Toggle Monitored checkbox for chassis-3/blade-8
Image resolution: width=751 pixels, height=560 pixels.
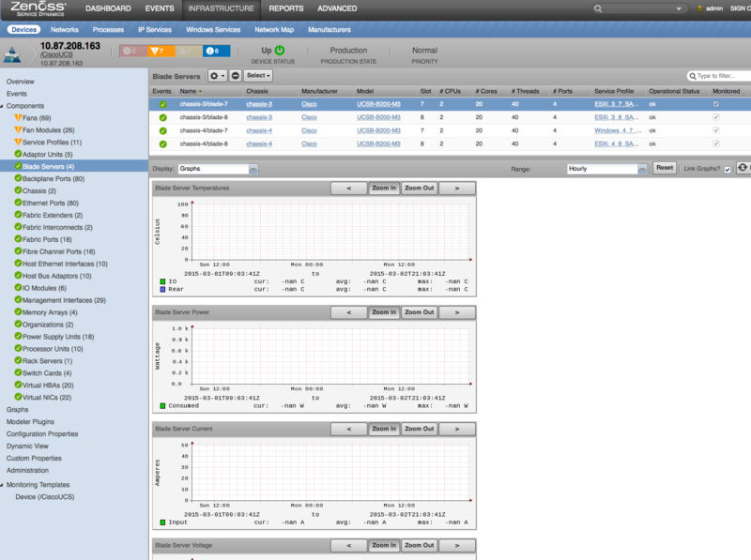coord(716,117)
